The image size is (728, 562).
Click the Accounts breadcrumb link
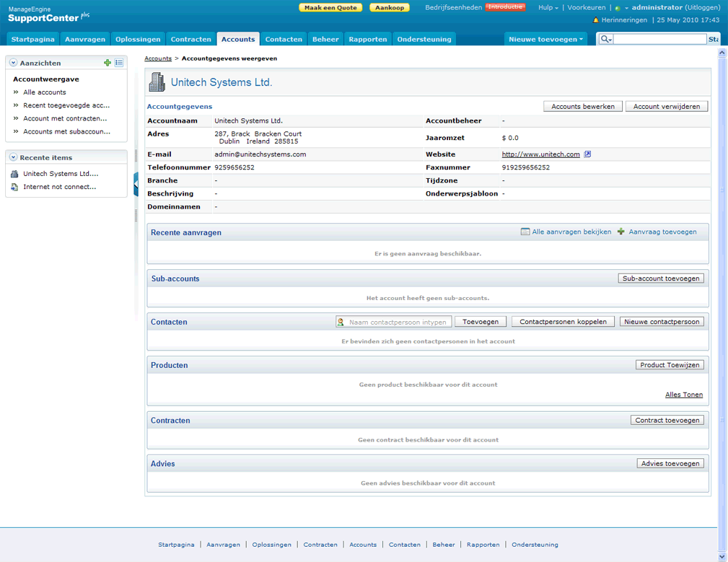[158, 58]
